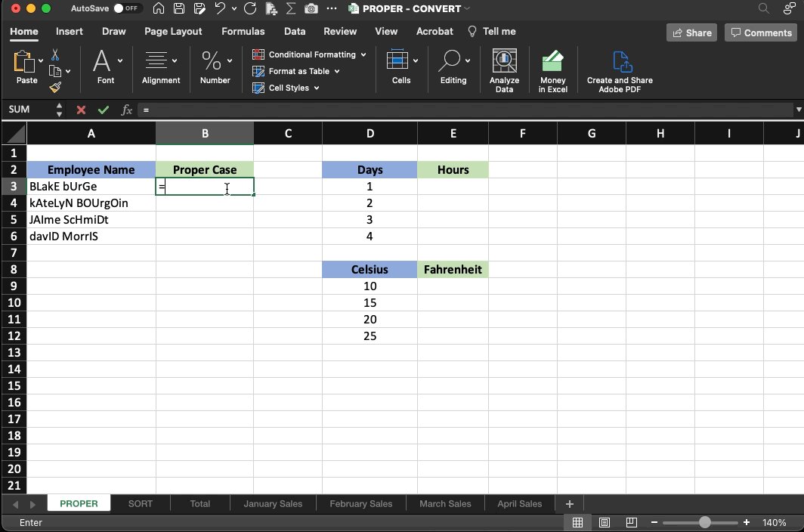Open the View ribbon tab
The height and width of the screenshot is (532, 804).
click(386, 31)
